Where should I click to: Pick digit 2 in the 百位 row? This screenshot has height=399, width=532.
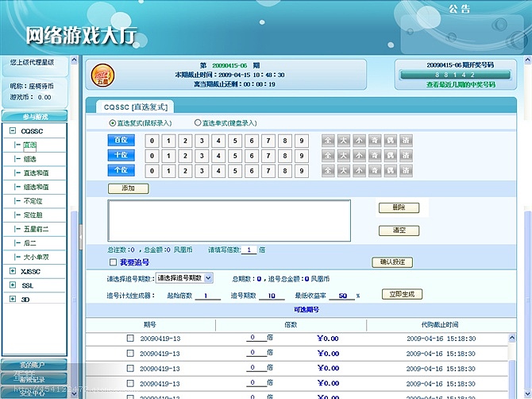185,141
